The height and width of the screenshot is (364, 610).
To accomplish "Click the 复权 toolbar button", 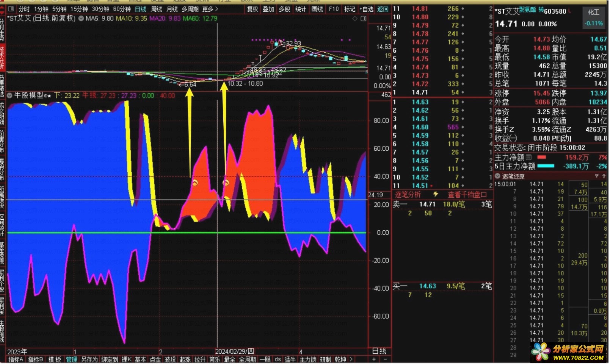I will 252,9.
